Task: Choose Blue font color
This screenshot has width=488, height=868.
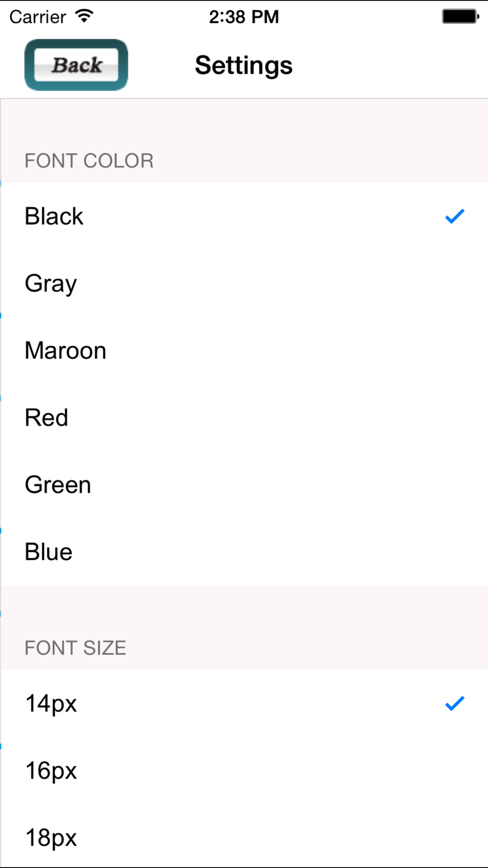Action: point(244,552)
